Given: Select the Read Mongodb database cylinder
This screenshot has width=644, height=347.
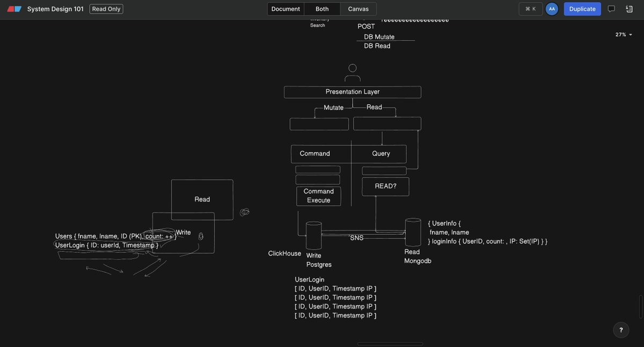Looking at the screenshot, I should tap(413, 232).
